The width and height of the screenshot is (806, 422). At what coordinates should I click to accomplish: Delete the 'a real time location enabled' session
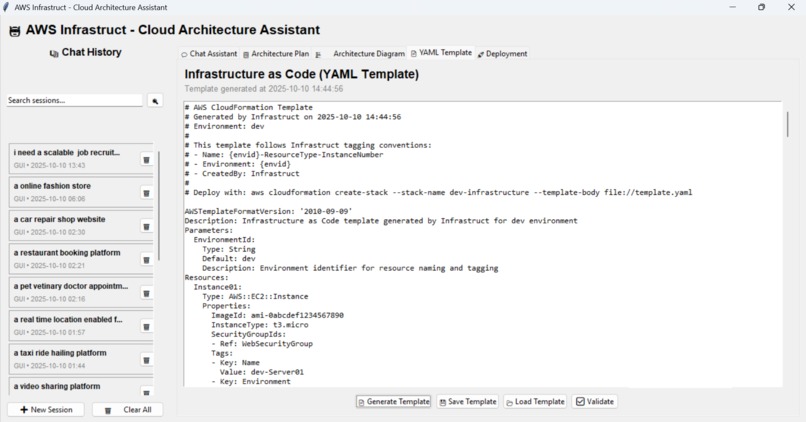click(x=146, y=327)
